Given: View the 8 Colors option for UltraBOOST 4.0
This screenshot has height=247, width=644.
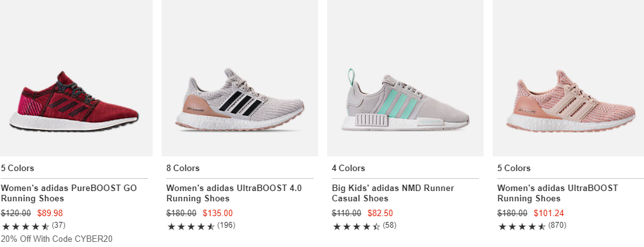Looking at the screenshot, I should point(183,169).
